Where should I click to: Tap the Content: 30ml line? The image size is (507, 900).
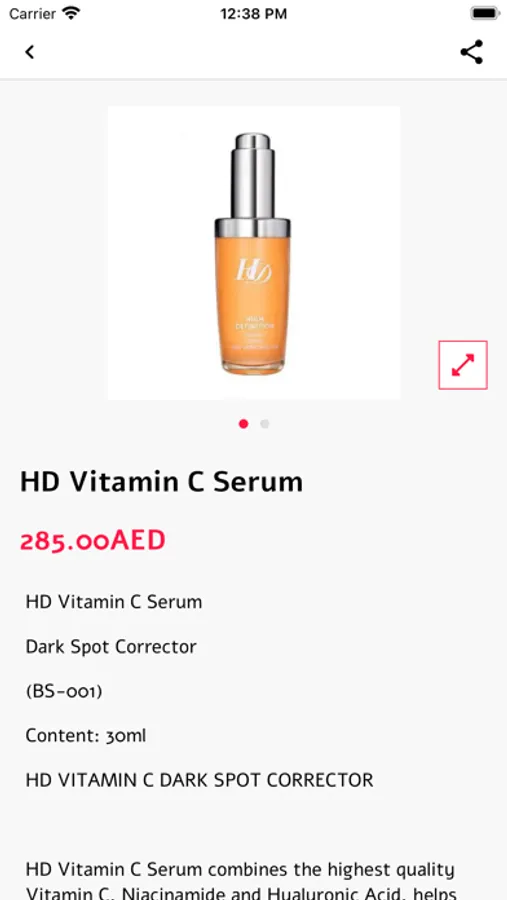point(86,735)
